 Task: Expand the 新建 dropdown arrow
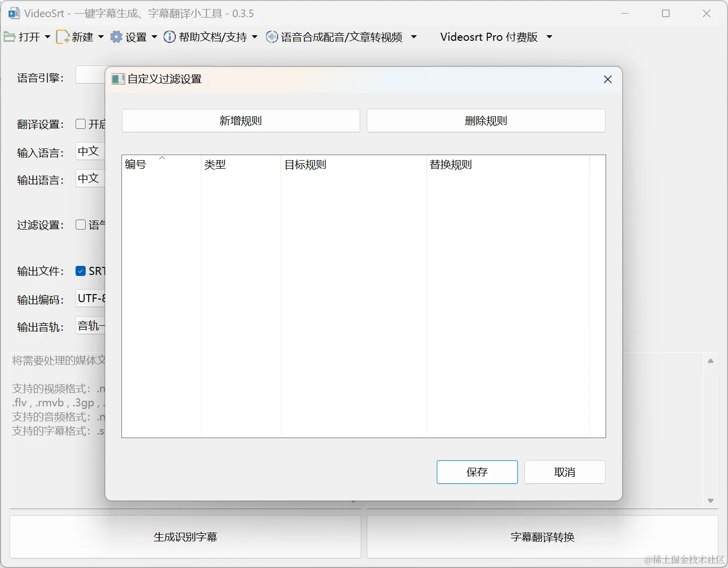101,37
